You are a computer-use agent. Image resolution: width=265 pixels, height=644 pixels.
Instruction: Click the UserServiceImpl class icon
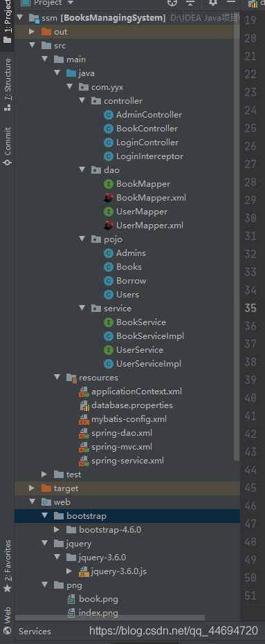tap(109, 364)
